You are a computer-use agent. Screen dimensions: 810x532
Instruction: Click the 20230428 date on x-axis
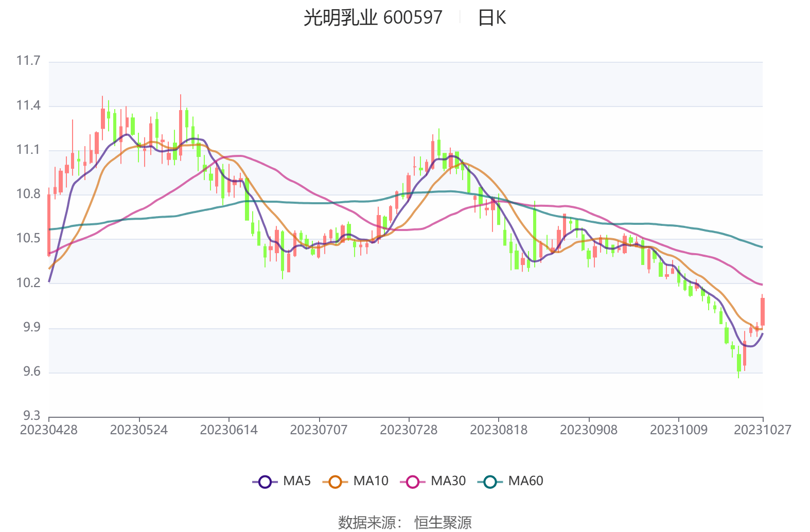click(49, 430)
